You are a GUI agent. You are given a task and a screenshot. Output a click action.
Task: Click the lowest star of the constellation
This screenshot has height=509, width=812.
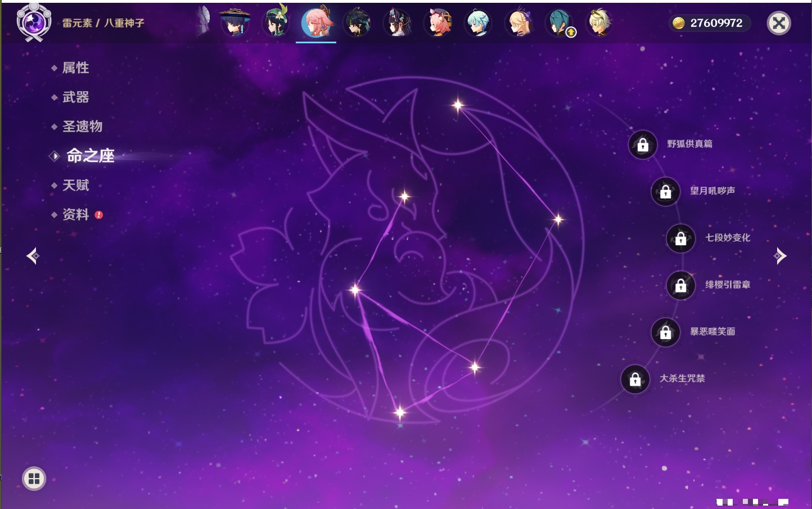coord(400,413)
